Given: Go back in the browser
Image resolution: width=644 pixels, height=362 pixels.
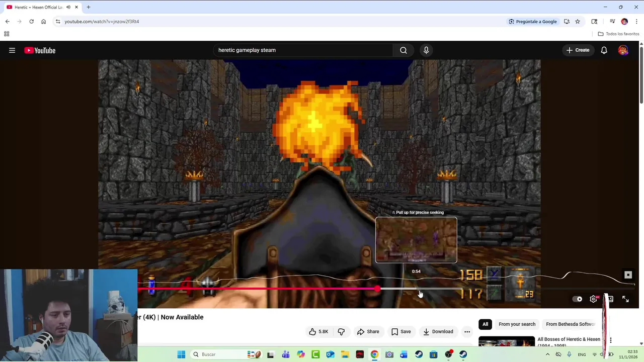Looking at the screenshot, I should 7,22.
